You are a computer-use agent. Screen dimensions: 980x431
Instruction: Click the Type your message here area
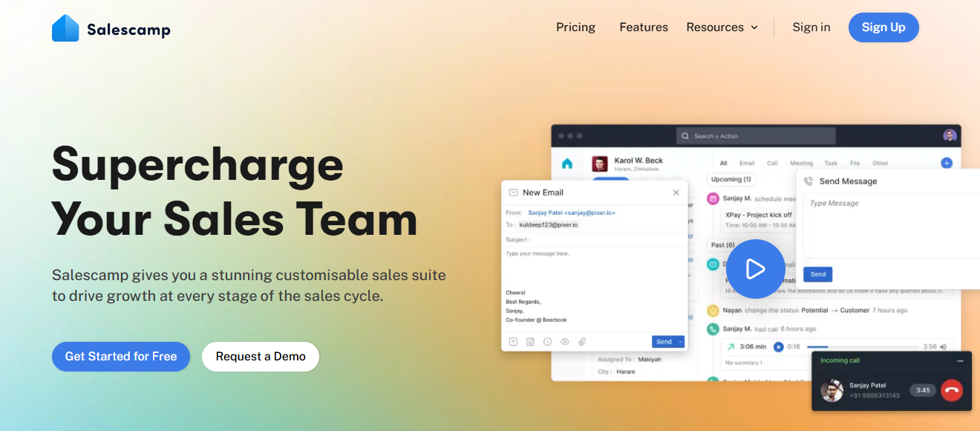click(x=594, y=266)
